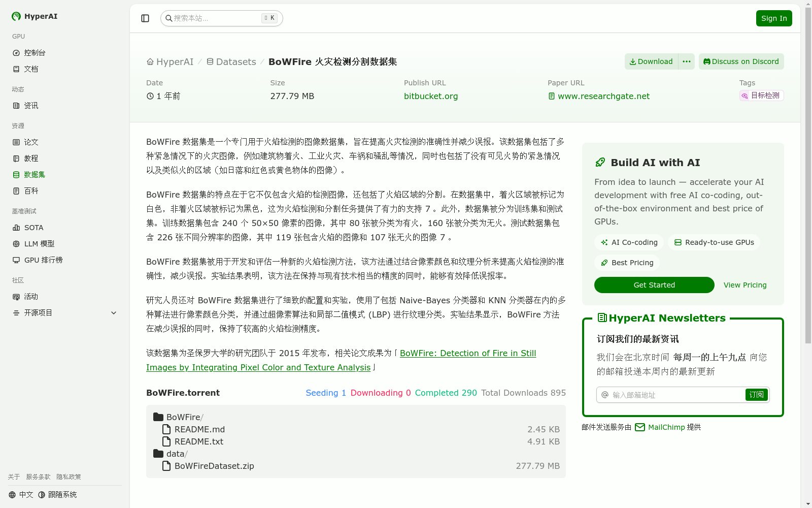This screenshot has height=508, width=812.
Task: Open the more options ellipsis menu
Action: coord(687,61)
